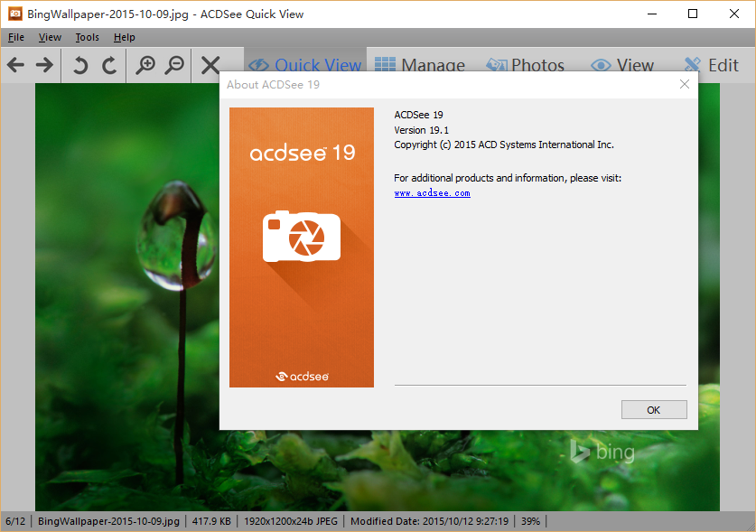Screen dimensions: 756x532
Task: Open the www.acdsee.com link
Action: coord(432,193)
